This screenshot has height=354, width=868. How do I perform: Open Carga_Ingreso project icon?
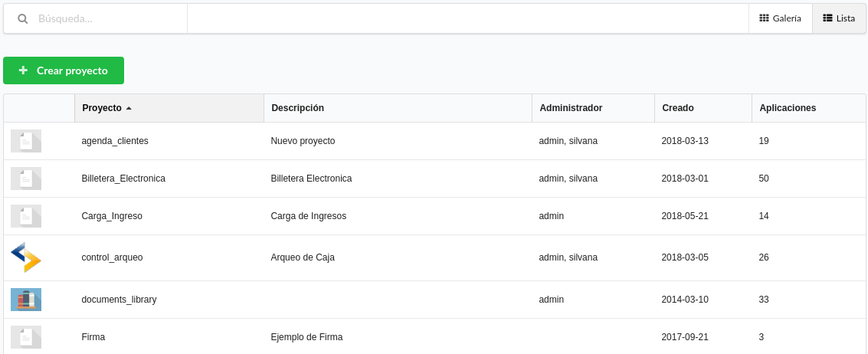(26, 216)
